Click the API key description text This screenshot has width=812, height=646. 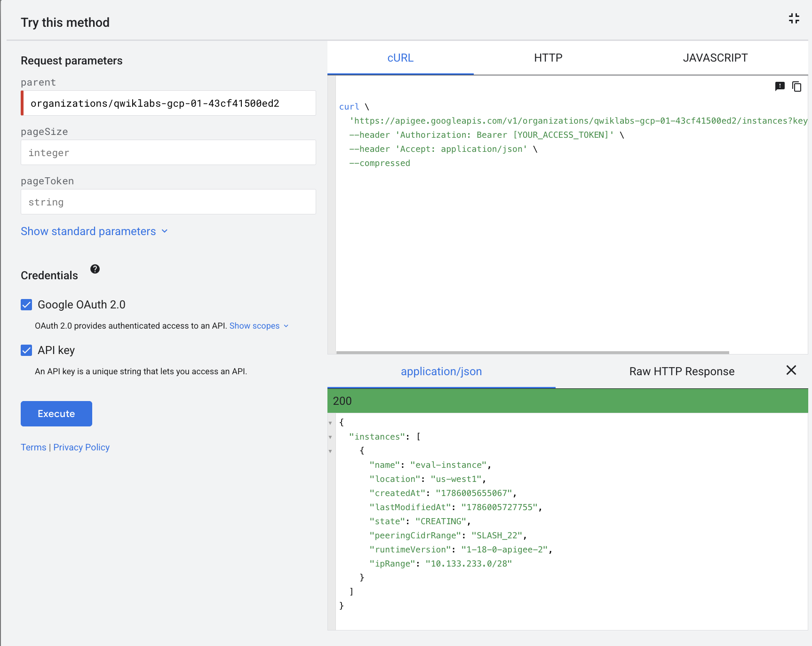pyautogui.click(x=141, y=371)
